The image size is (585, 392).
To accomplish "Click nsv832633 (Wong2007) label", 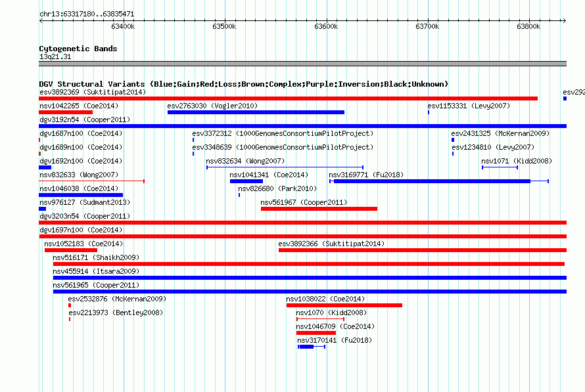I will pos(79,175).
